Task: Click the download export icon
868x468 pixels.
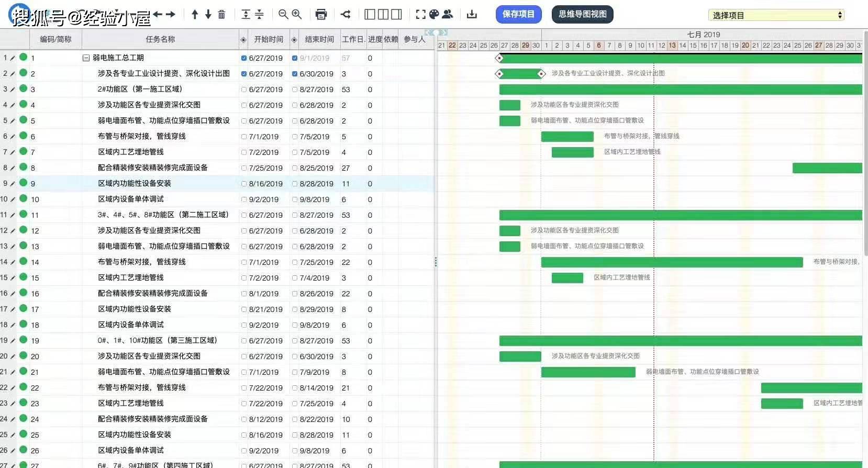Action: [472, 15]
